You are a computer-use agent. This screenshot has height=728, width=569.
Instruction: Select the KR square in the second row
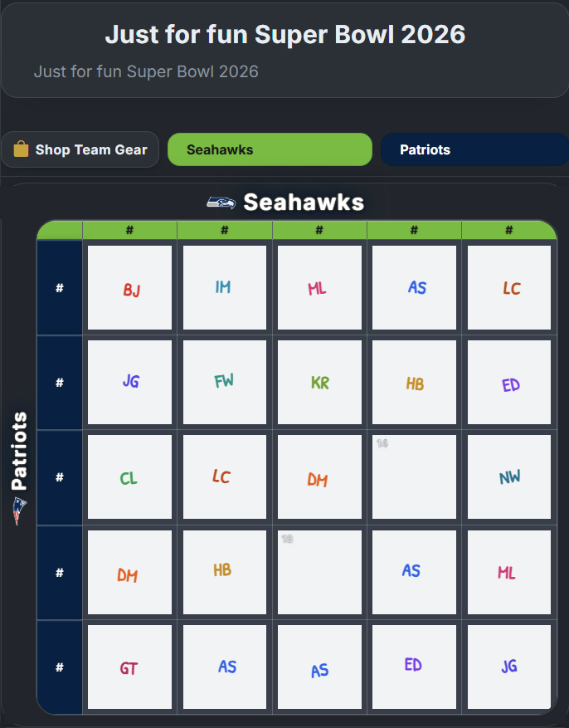(x=319, y=383)
